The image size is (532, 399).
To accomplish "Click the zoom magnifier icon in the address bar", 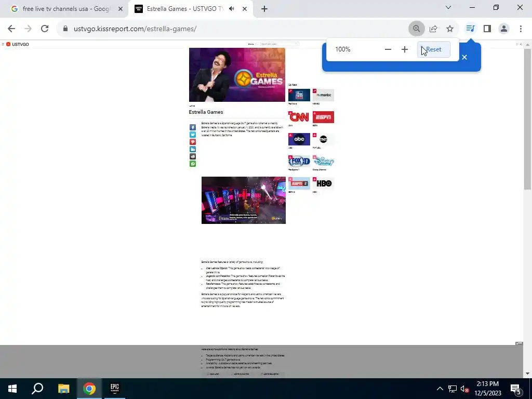I will click(x=416, y=29).
